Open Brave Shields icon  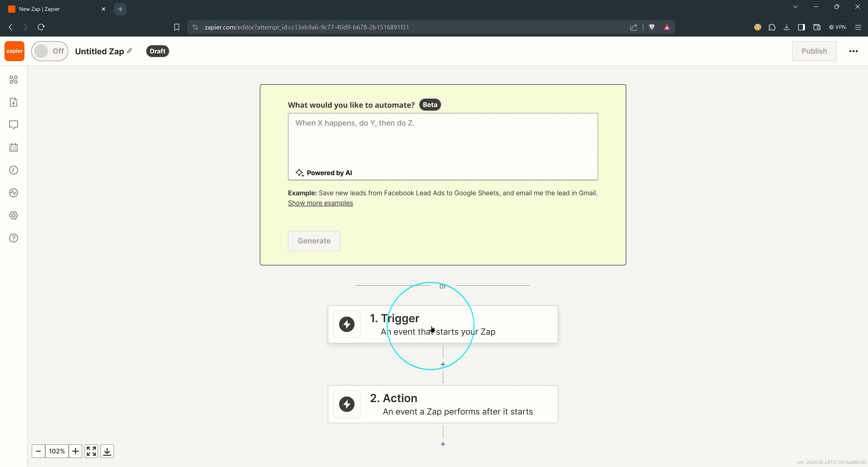pyautogui.click(x=652, y=27)
